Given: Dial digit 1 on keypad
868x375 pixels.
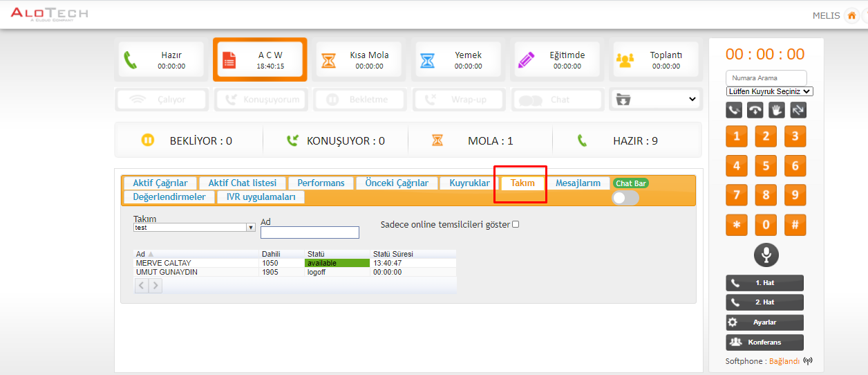Looking at the screenshot, I should coord(737,136).
